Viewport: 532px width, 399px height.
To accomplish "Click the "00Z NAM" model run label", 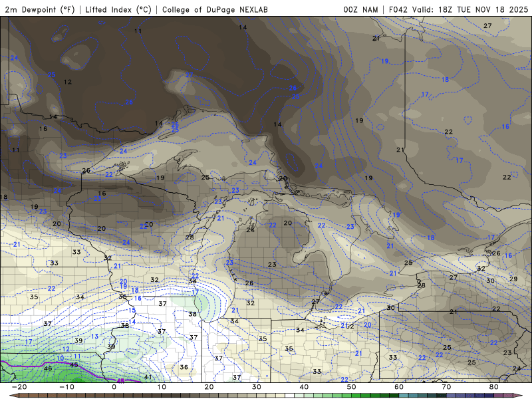I will click(360, 9).
